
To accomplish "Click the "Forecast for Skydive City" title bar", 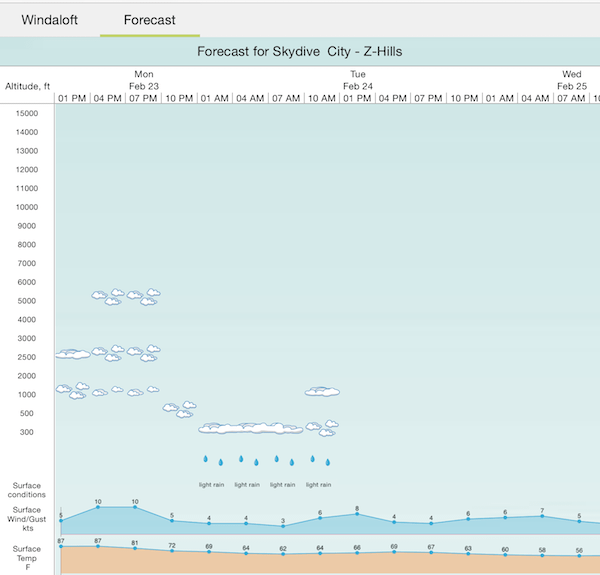I will coord(300,51).
